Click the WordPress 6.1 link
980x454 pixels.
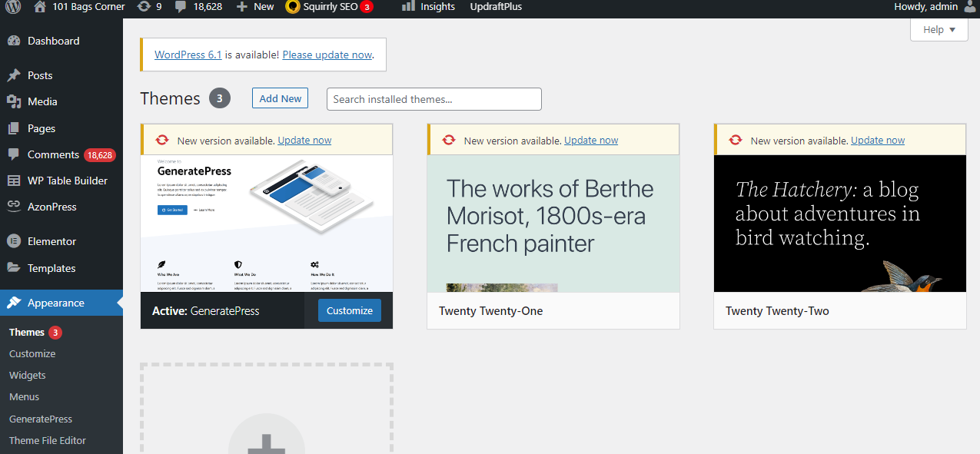(x=188, y=55)
